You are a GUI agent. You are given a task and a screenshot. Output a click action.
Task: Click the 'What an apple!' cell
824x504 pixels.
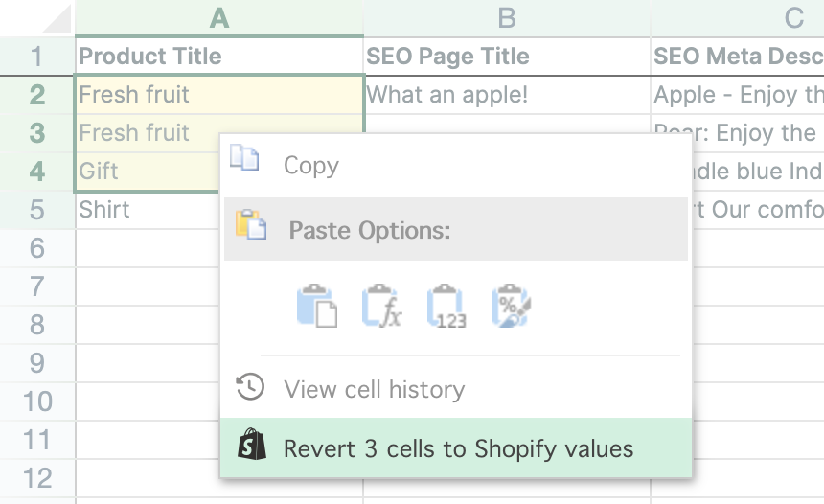(x=507, y=95)
